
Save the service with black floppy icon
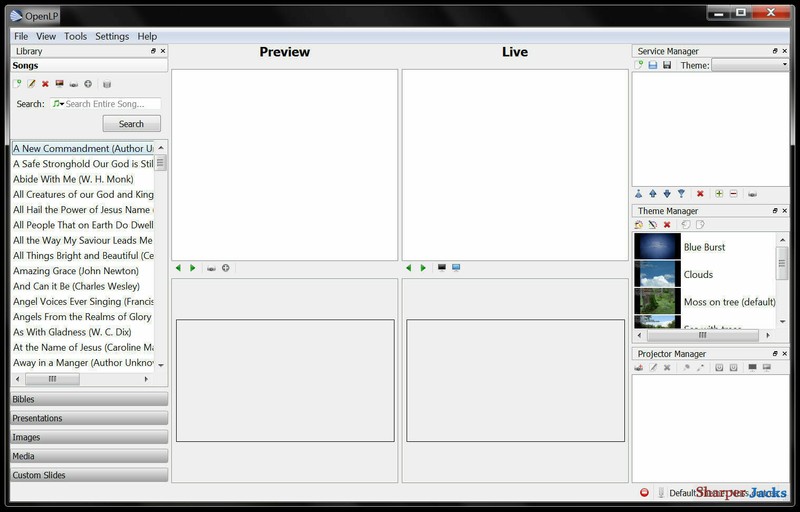(667, 65)
